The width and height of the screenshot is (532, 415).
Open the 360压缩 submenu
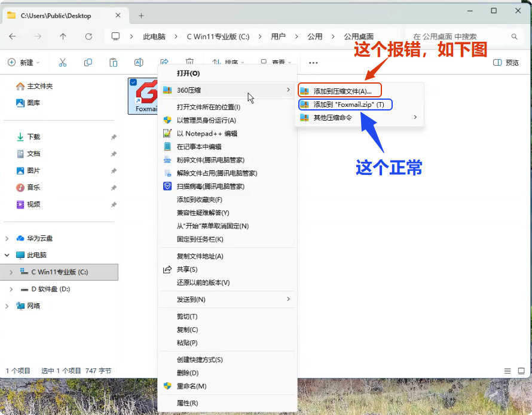227,90
